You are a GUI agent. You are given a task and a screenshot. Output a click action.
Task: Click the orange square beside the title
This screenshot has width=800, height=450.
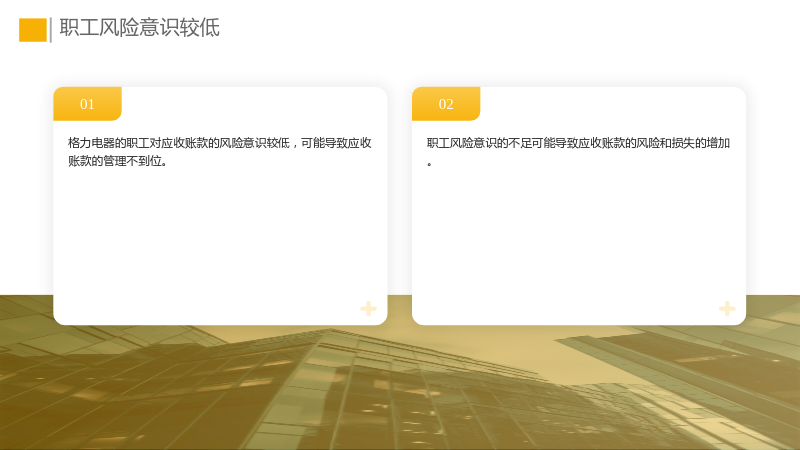point(33,30)
